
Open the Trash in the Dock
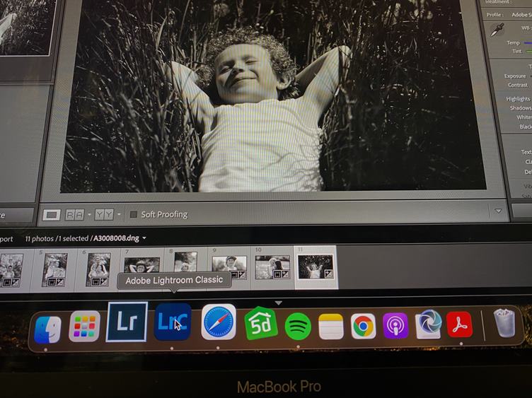pos(504,323)
